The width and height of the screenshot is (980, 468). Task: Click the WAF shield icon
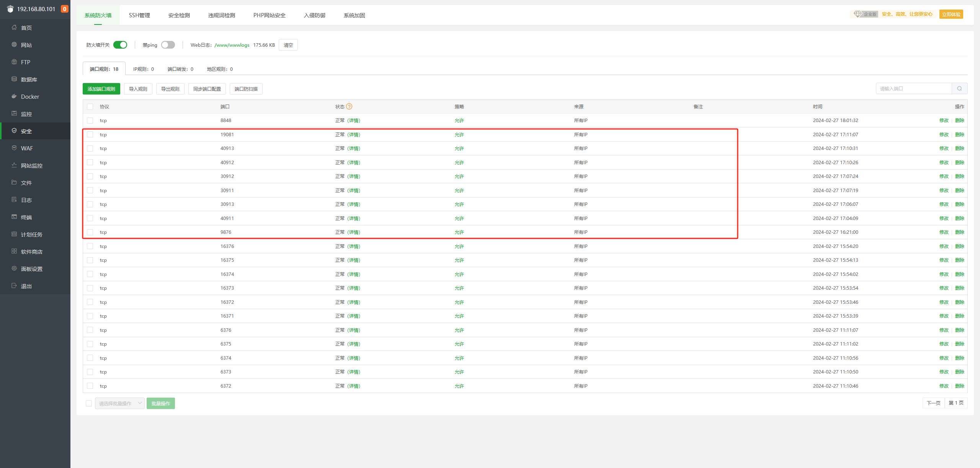[14, 148]
